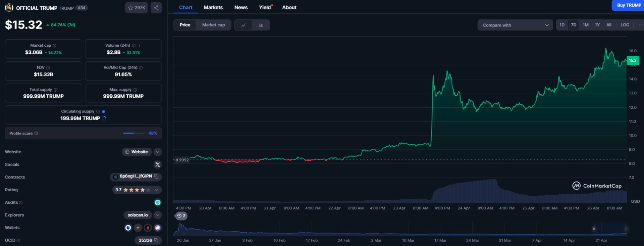The height and width of the screenshot is (246, 644).
Task: Select the Market cap chart toggle
Action: [x=214, y=25]
